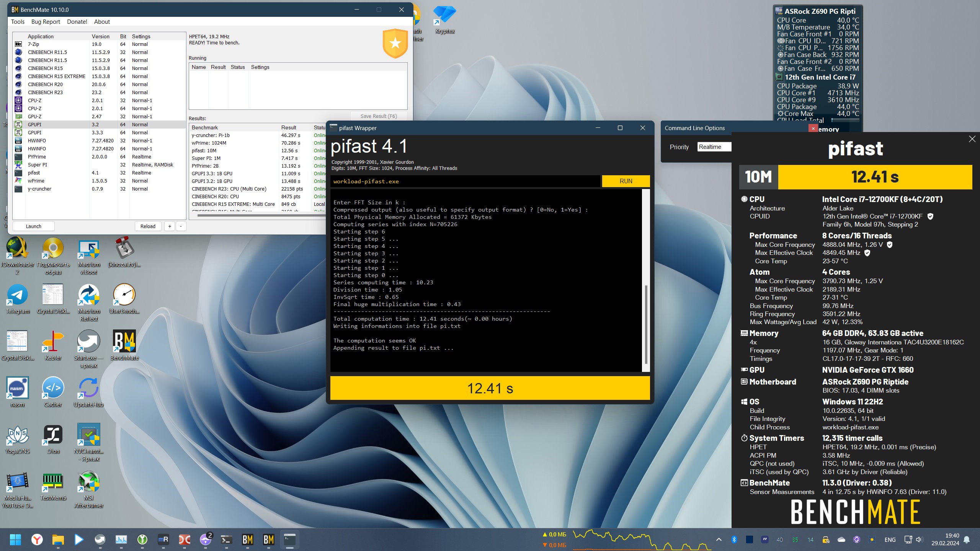The height and width of the screenshot is (551, 980).
Task: Open the Donate! menu item
Action: [77, 22]
